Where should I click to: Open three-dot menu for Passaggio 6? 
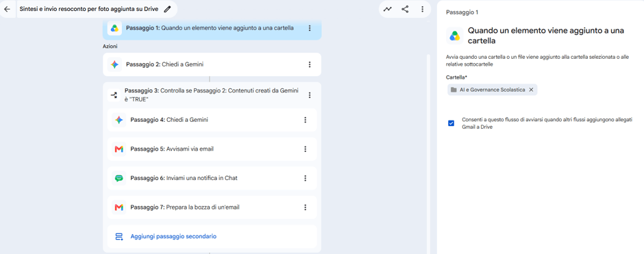pyautogui.click(x=305, y=178)
